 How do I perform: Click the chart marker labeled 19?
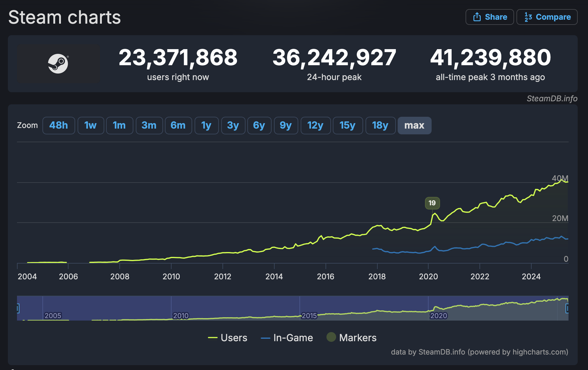point(432,203)
